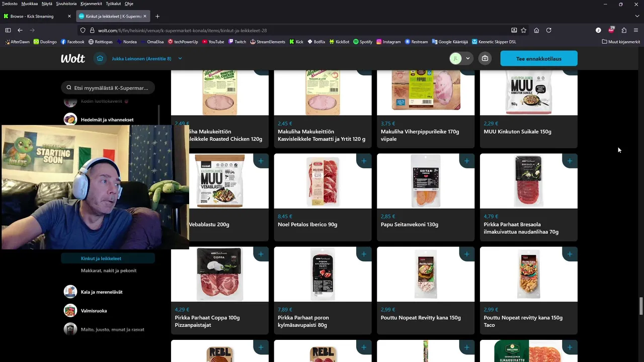Open Spotify bookmark
Image resolution: width=644 pixels, height=362 pixels.
[363, 42]
